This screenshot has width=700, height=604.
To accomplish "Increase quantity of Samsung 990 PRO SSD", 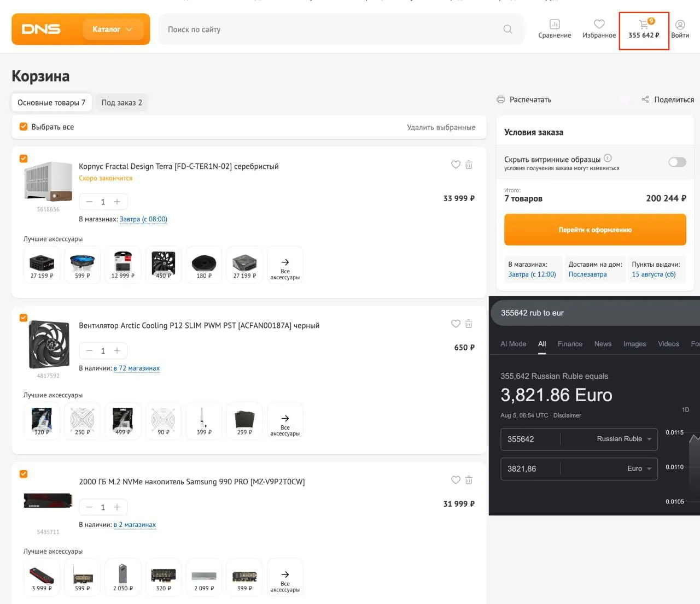I will [x=117, y=507].
